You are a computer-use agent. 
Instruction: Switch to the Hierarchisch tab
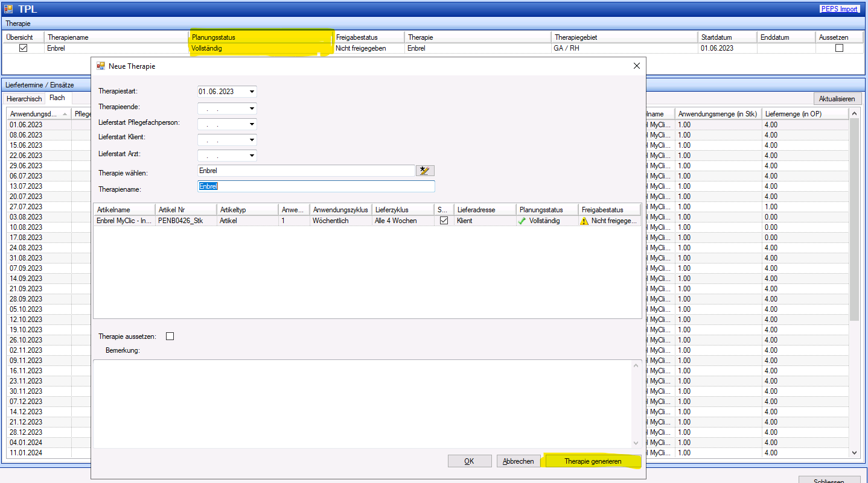24,98
